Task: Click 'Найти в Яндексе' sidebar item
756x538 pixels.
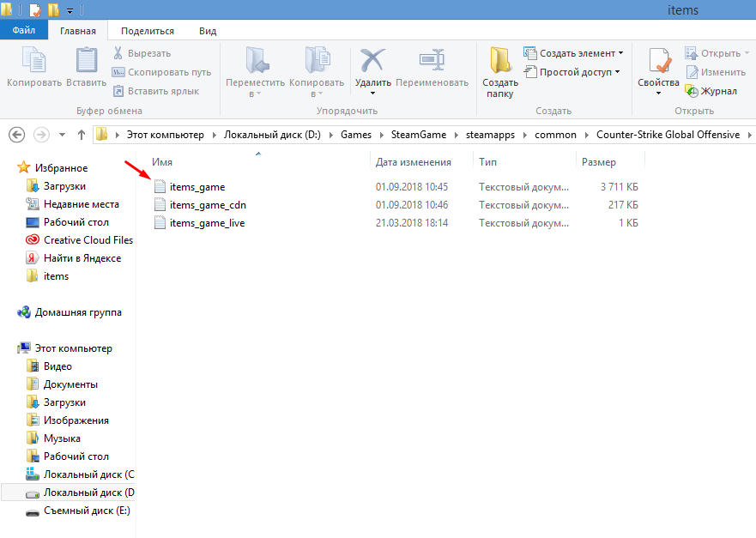Action: [x=73, y=258]
